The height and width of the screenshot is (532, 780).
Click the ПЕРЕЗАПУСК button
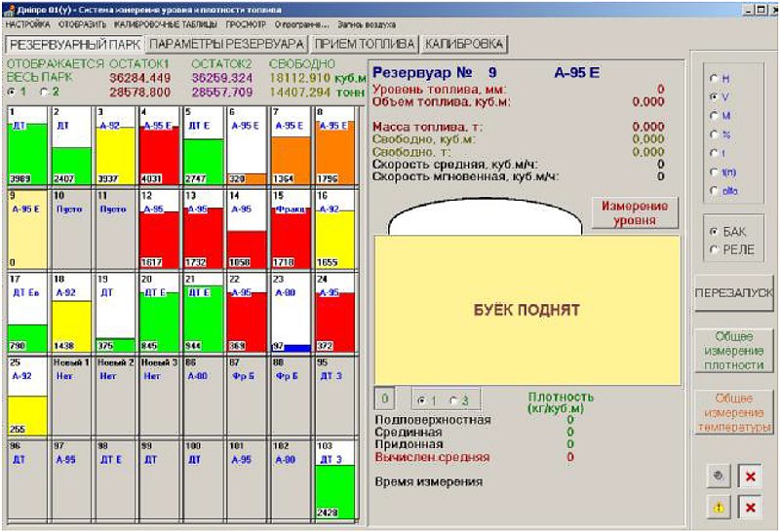click(x=734, y=293)
